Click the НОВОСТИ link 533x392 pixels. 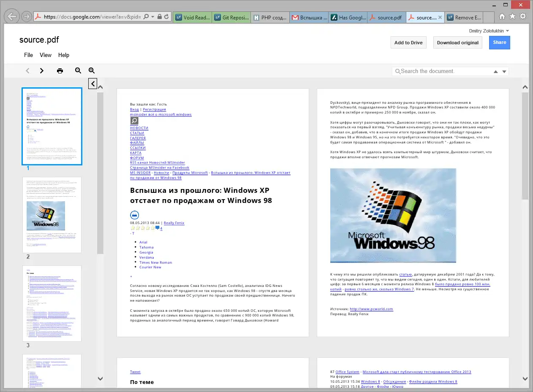139,128
